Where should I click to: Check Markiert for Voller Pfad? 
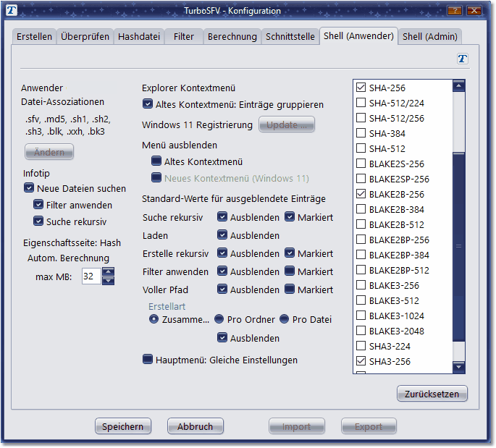click(290, 289)
